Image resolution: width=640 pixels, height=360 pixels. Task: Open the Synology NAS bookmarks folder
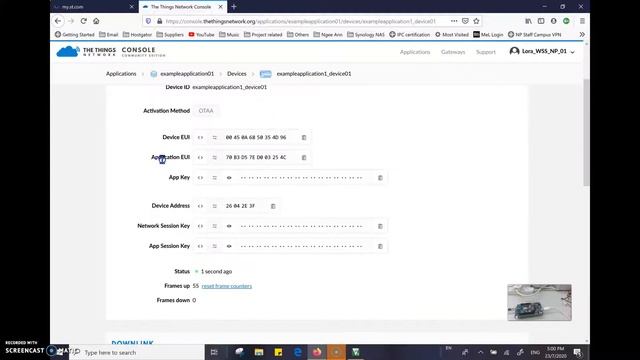click(x=366, y=35)
